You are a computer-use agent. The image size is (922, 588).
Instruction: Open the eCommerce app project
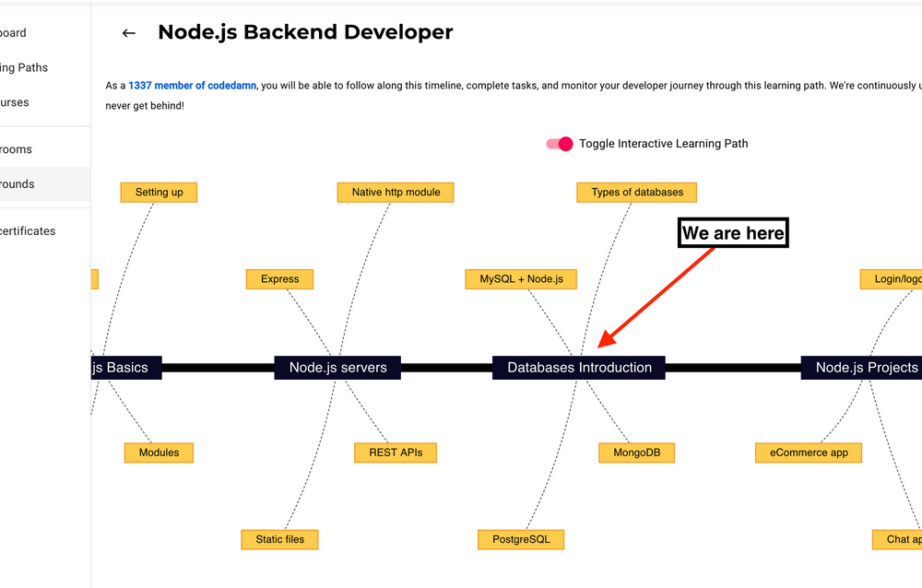809,453
